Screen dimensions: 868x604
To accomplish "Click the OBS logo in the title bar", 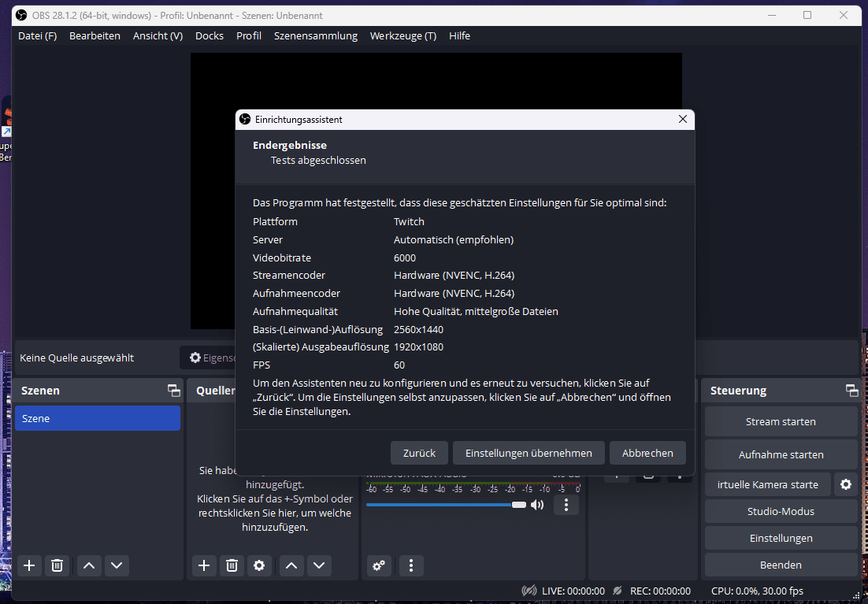I will [x=21, y=15].
